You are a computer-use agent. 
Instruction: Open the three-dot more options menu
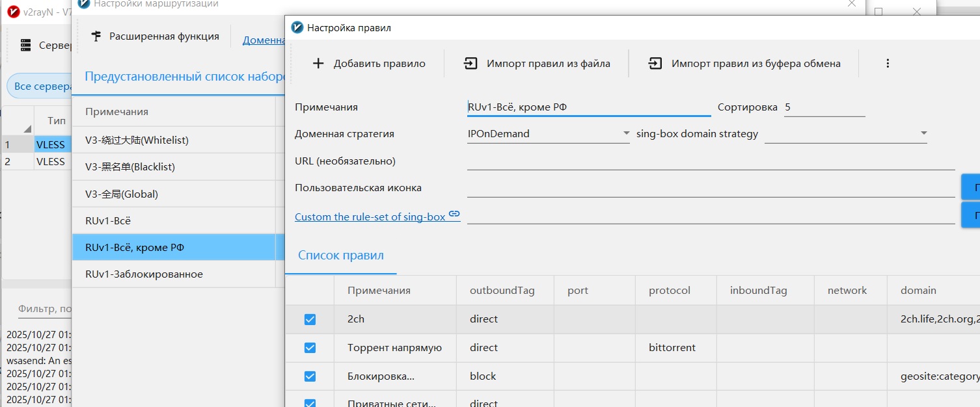(x=888, y=64)
